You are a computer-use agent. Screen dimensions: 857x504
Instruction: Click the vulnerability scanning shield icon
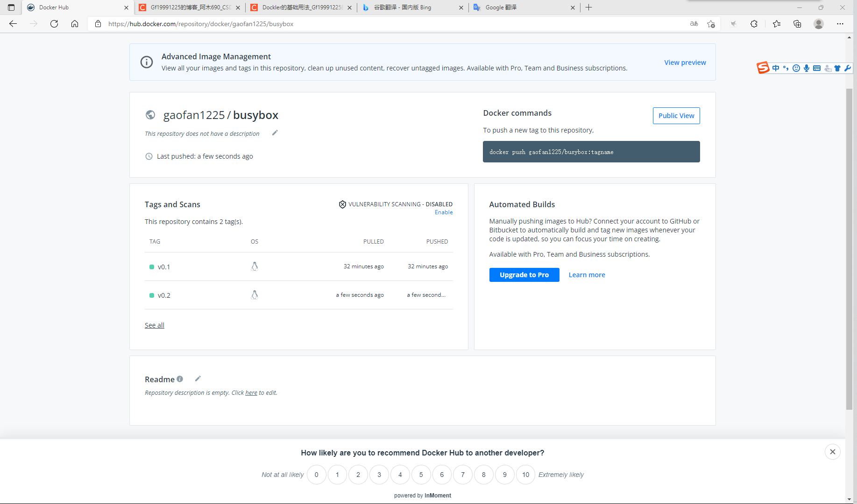tap(342, 204)
